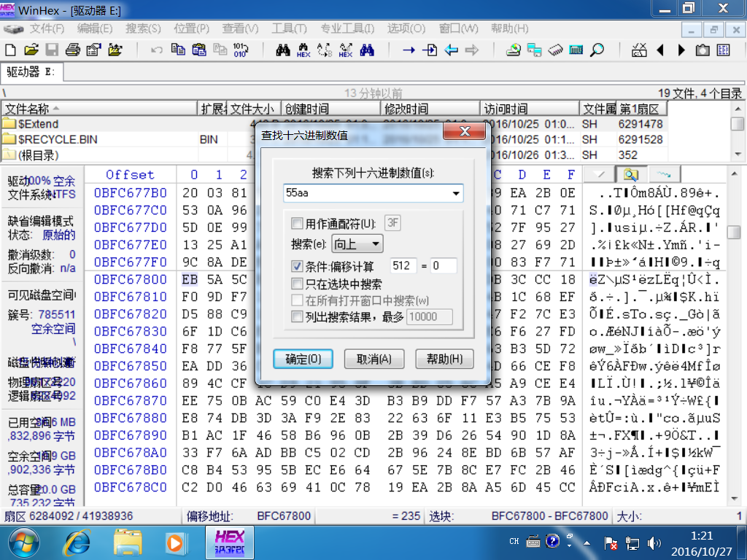Click the Undo arrow icon
Viewport: 747px width, 560px height.
coord(157,50)
